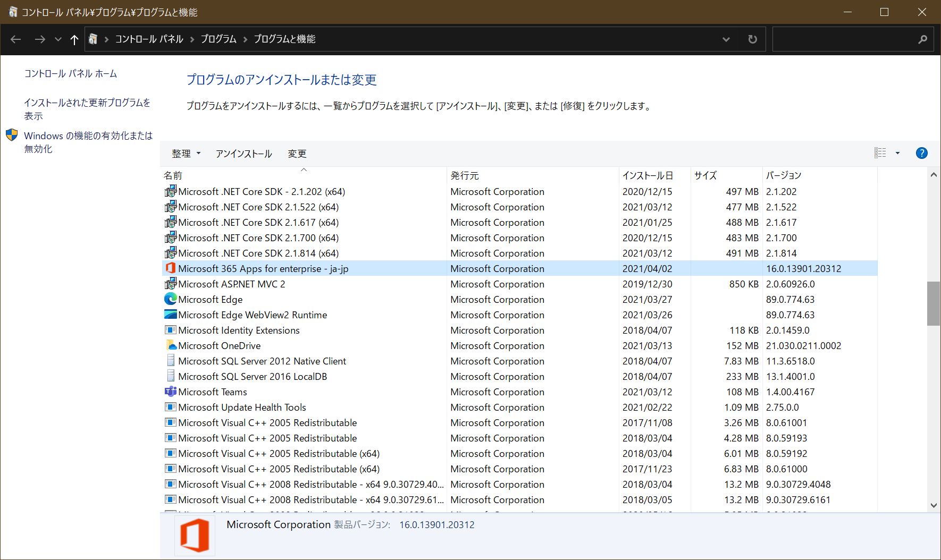Open インストールされた更新プログラムを表示 link
This screenshot has height=560, width=941.
(x=87, y=109)
